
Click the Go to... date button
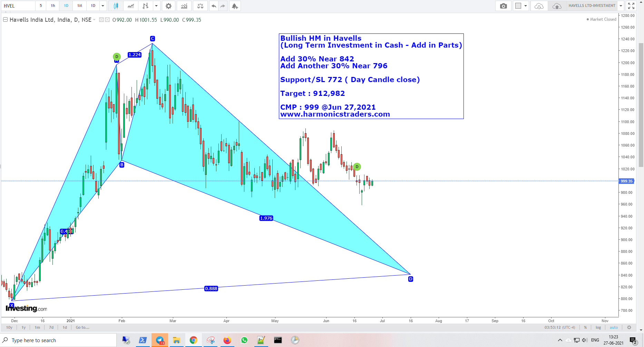(x=82, y=327)
